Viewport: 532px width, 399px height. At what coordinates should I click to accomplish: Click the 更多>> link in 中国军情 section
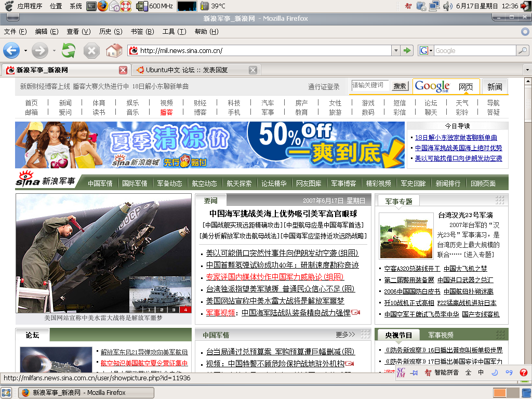pos(345,335)
